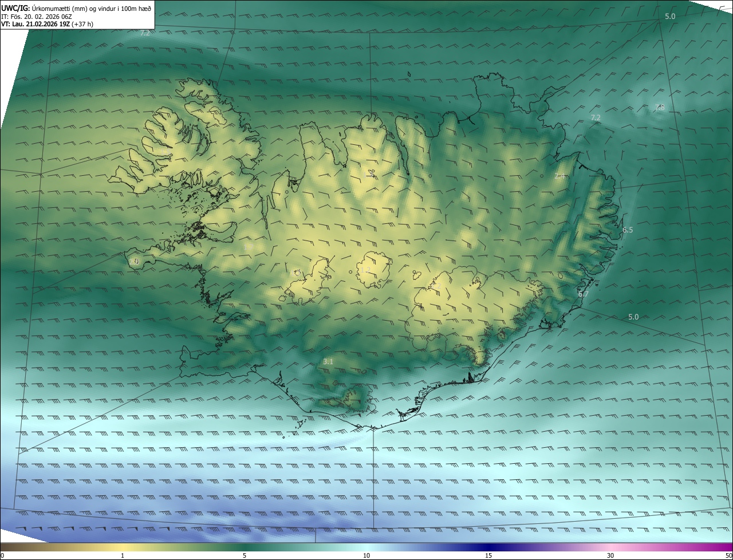
Task: Click the 7.8 precipitable water label
Action: click(660, 107)
